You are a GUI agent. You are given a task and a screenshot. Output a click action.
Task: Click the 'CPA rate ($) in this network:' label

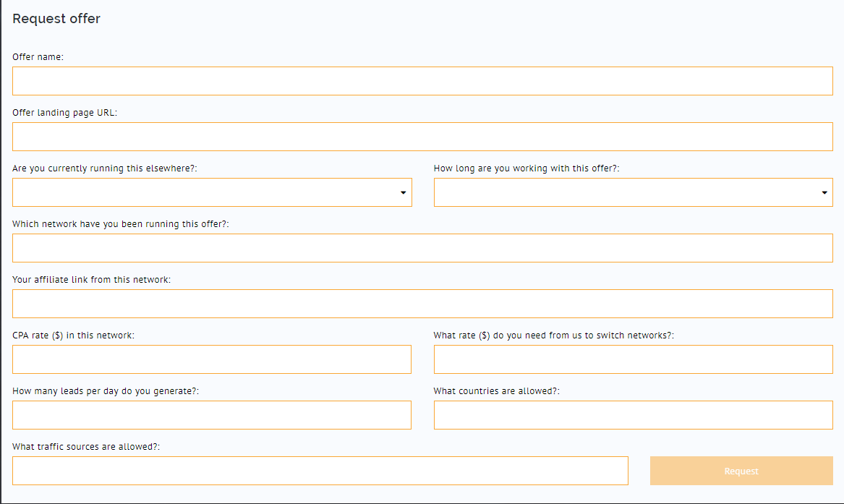tap(74, 336)
